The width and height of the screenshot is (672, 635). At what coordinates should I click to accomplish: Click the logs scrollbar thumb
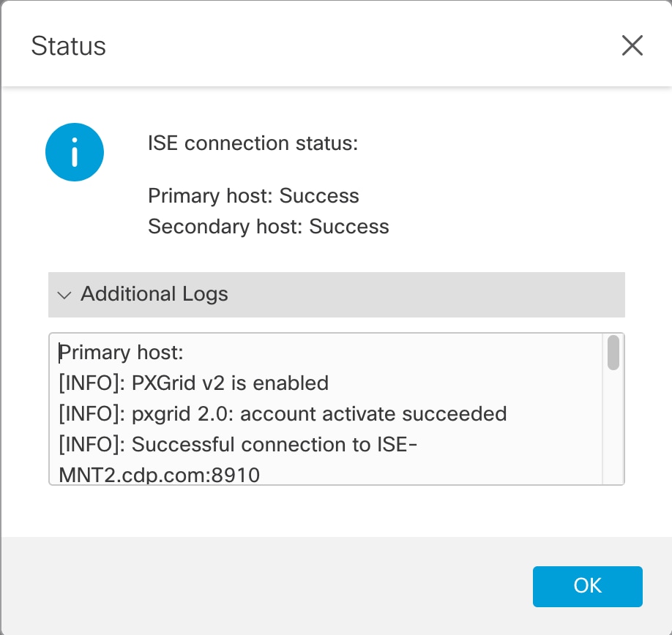613,353
